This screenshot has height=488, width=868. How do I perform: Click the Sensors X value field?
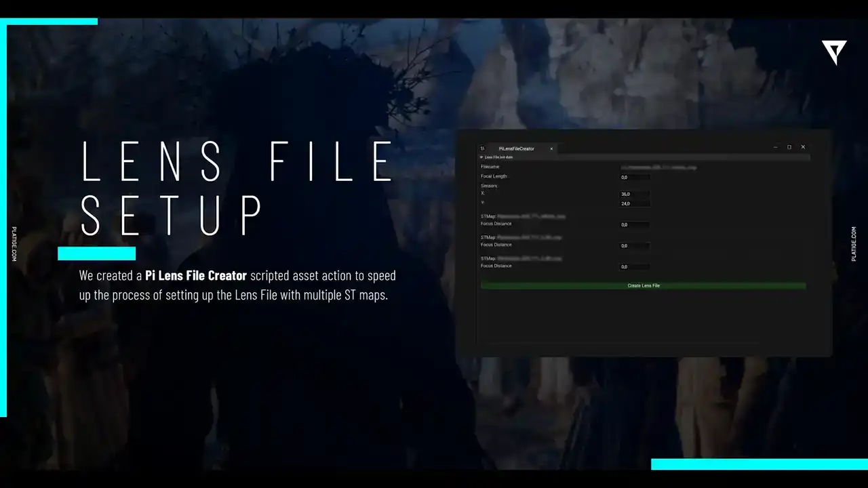click(635, 194)
